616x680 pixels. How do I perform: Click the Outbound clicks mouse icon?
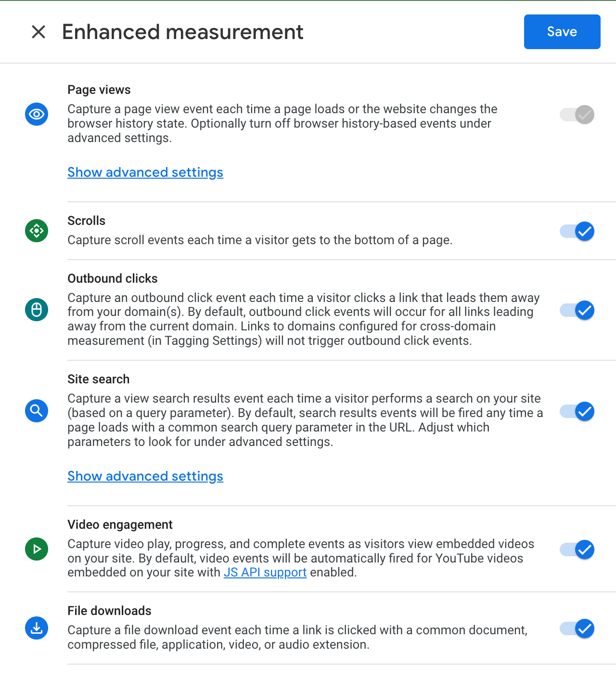pyautogui.click(x=37, y=310)
